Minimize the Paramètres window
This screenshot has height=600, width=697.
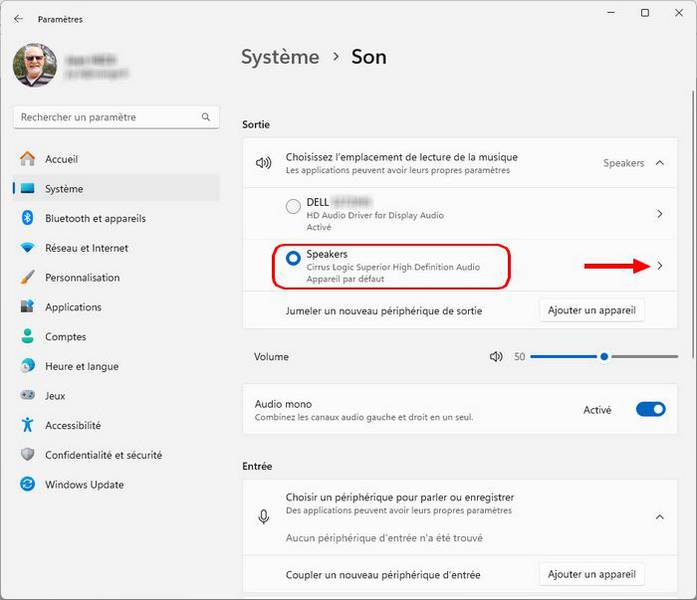(x=611, y=12)
